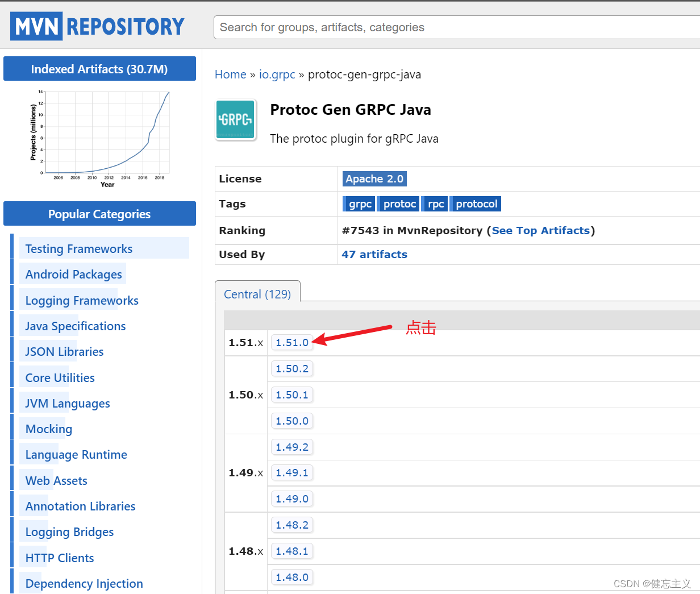The height and width of the screenshot is (594, 700).
Task: Click 'The protoc plugin for gRPC Java' description
Action: pos(354,139)
